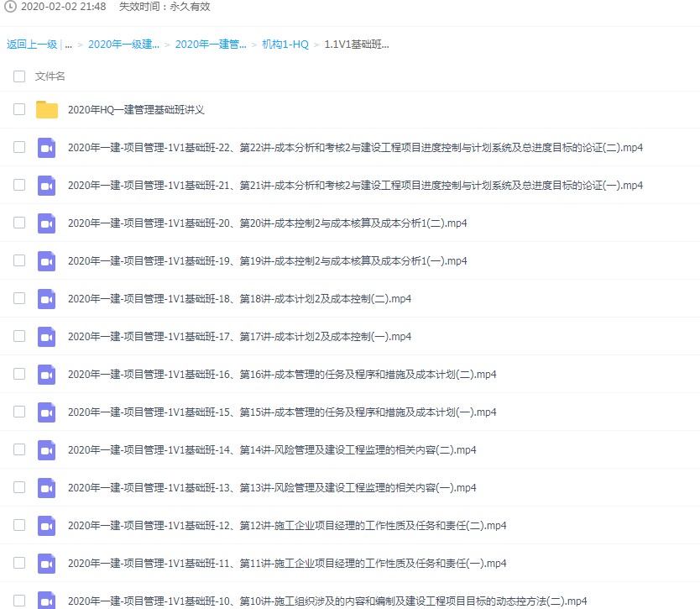The image size is (700, 609).
Task: Click the video icon for lecture 第10讲
Action: pyautogui.click(x=47, y=600)
